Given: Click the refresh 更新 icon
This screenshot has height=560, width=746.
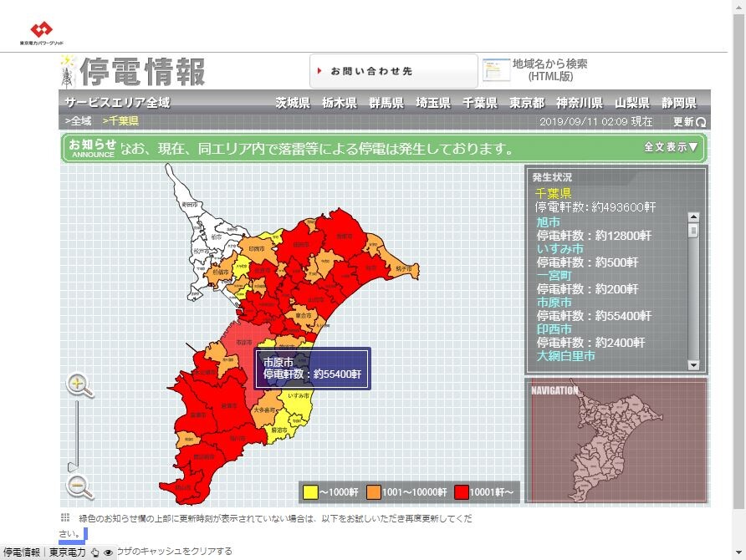Looking at the screenshot, I should [701, 122].
